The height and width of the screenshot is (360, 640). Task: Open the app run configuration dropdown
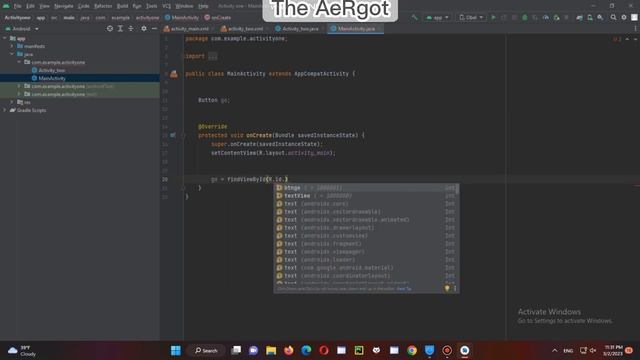(437, 18)
